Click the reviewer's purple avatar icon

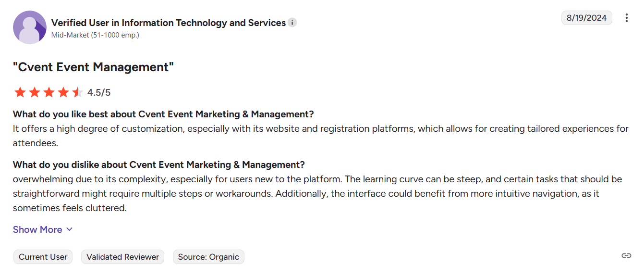coord(30,27)
